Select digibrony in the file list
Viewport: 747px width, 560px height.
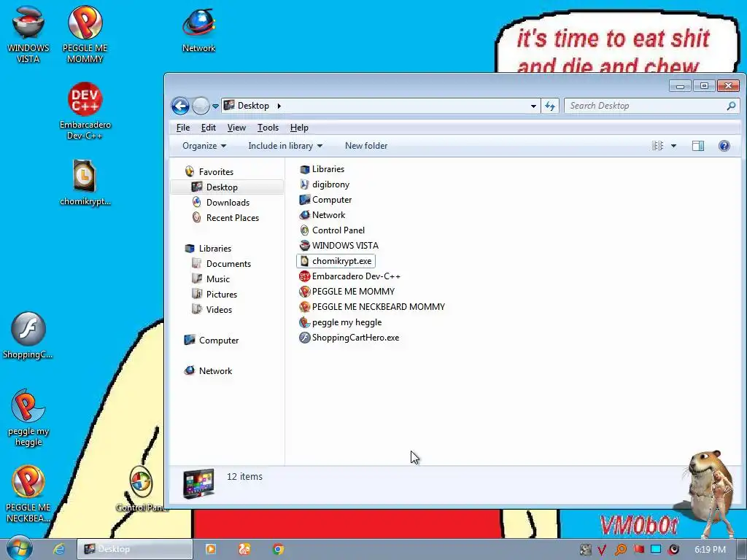[x=325, y=184]
